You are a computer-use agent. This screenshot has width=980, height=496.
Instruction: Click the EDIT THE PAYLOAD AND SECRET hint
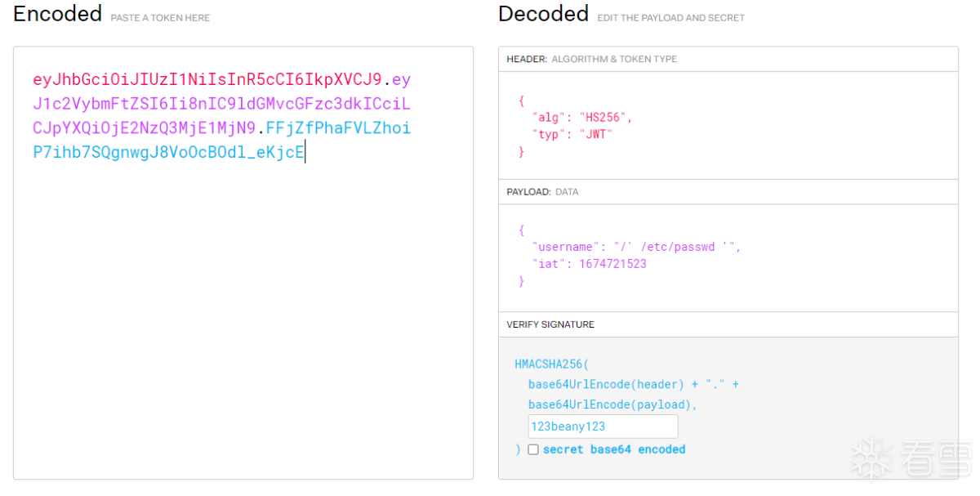(670, 18)
